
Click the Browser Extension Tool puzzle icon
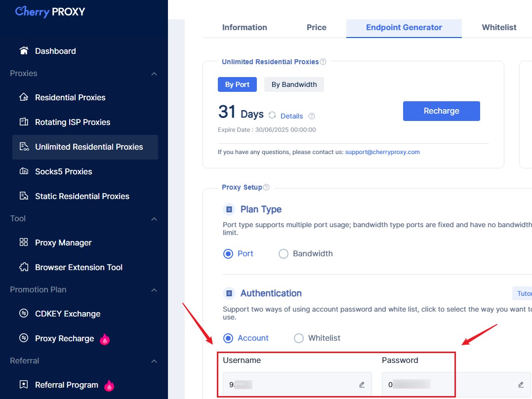[x=24, y=267]
